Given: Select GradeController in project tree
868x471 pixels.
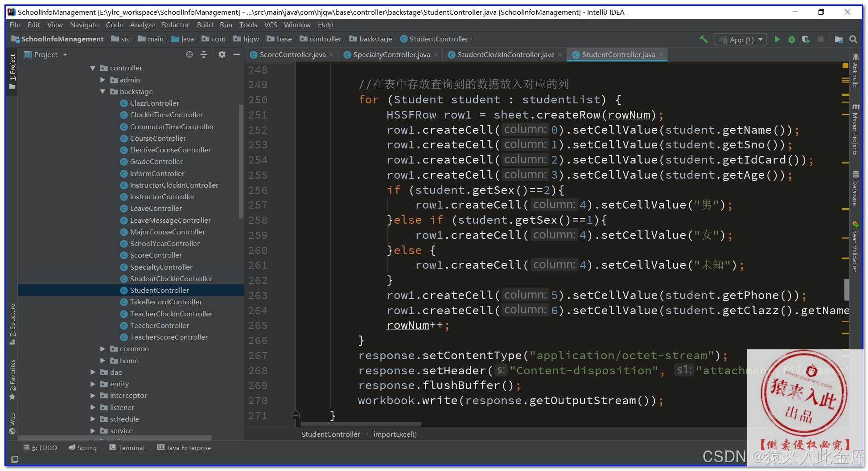Looking at the screenshot, I should click(x=156, y=161).
